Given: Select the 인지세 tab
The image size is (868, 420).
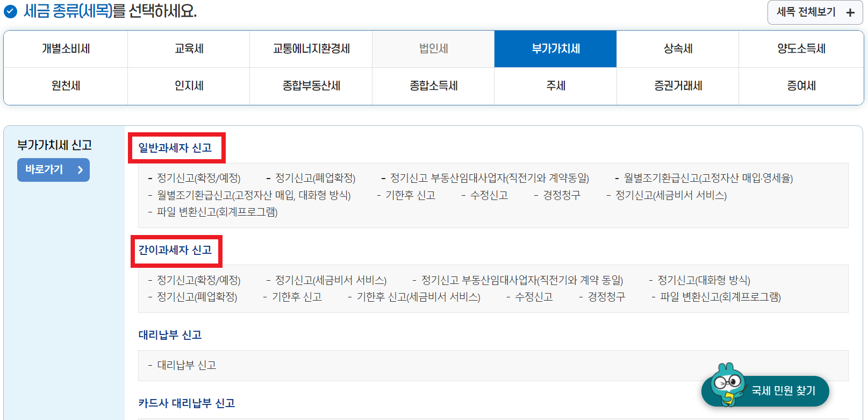Looking at the screenshot, I should click(189, 86).
